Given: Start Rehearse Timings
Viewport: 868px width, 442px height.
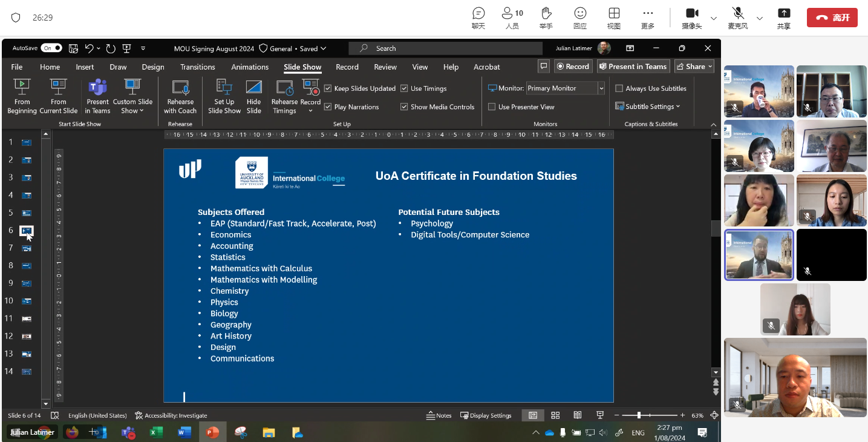Looking at the screenshot, I should (284, 96).
